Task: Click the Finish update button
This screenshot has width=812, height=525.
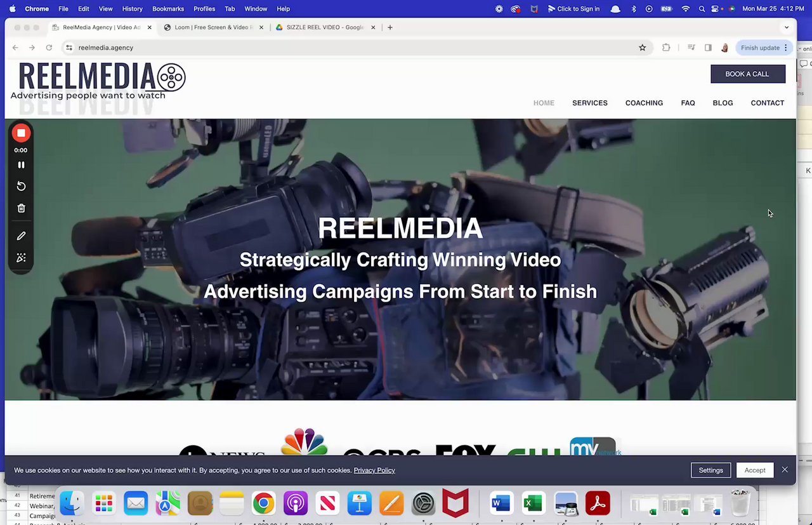Action: [764, 48]
